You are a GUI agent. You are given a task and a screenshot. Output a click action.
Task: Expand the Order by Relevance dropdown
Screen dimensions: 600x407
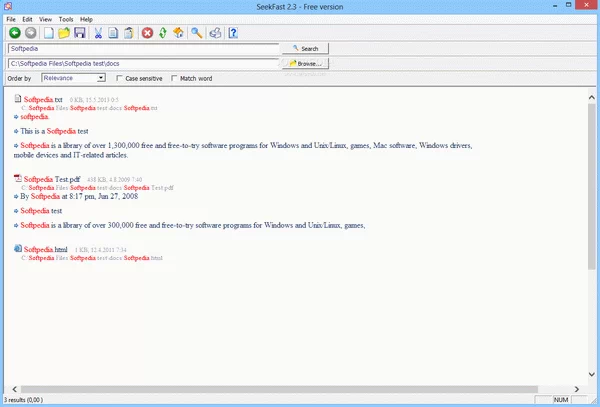click(101, 78)
